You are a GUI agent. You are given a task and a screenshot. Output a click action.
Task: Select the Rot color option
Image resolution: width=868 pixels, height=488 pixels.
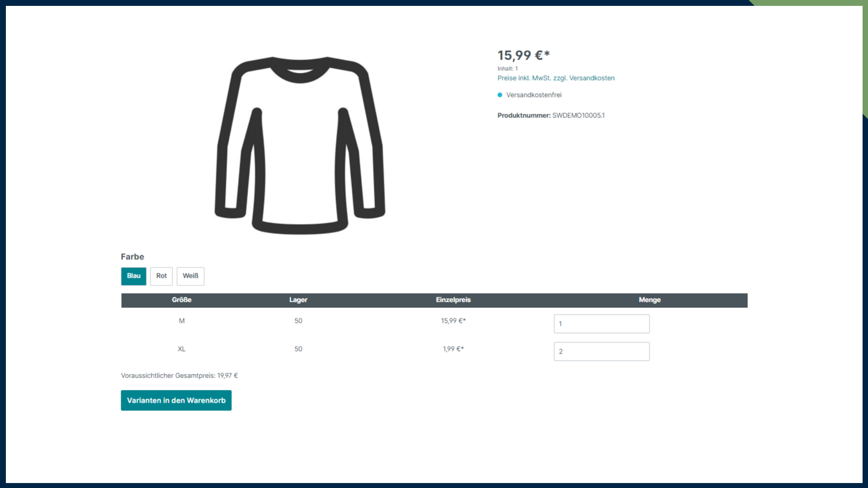click(161, 276)
